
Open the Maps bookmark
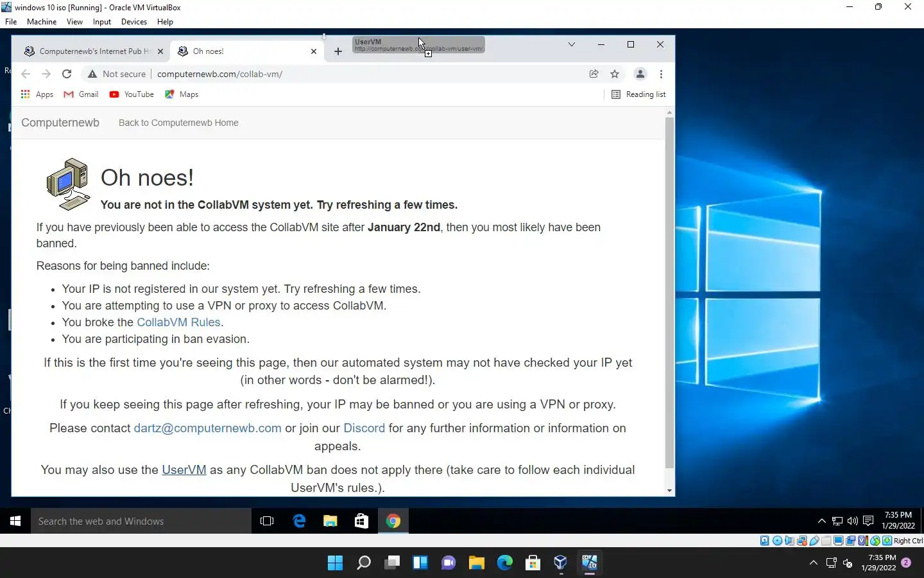coord(182,94)
